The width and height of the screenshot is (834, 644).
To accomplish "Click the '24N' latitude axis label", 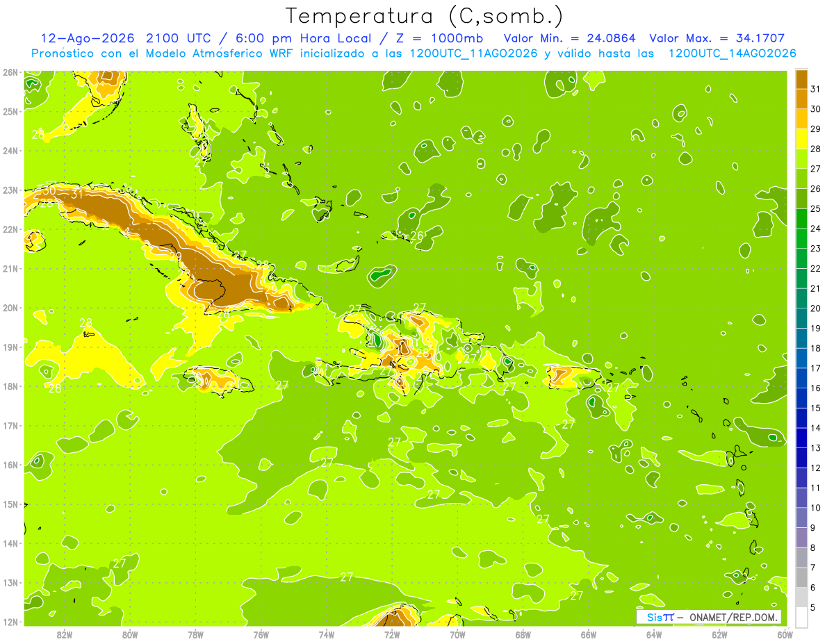I will [x=10, y=151].
